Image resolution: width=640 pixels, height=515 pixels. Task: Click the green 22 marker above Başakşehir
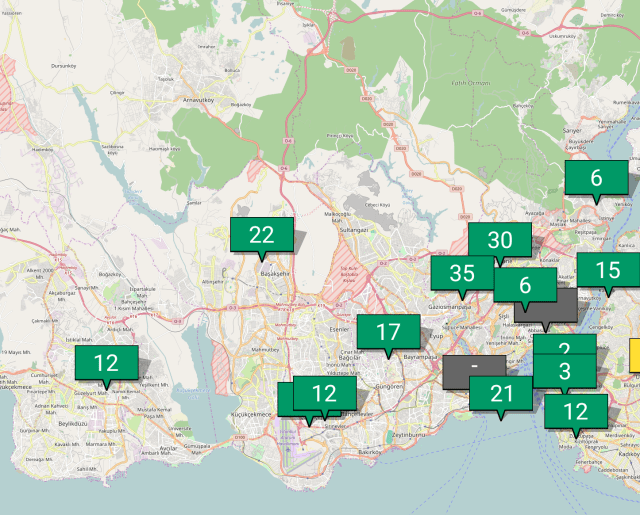point(261,235)
